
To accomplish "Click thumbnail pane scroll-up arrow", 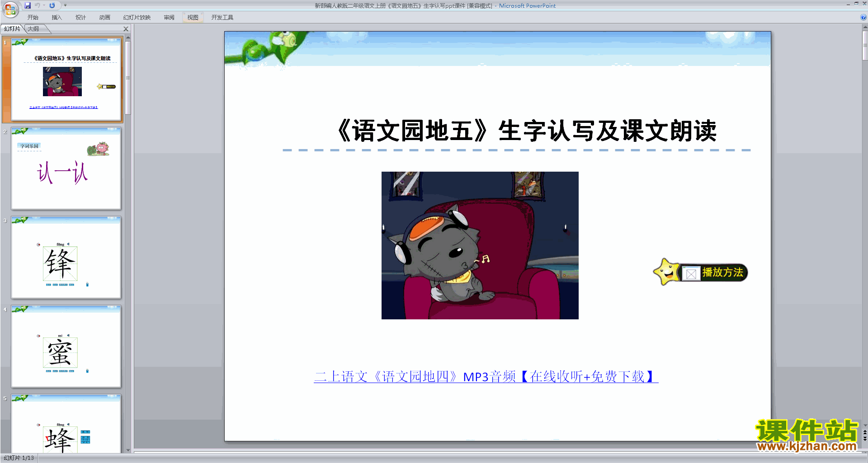I will tap(128, 37).
